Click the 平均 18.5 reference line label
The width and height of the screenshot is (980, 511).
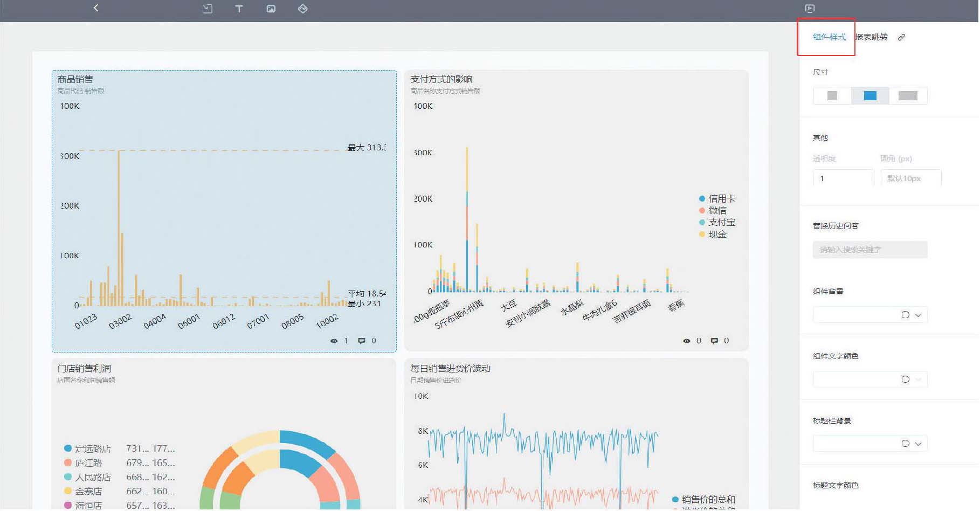pyautogui.click(x=367, y=294)
